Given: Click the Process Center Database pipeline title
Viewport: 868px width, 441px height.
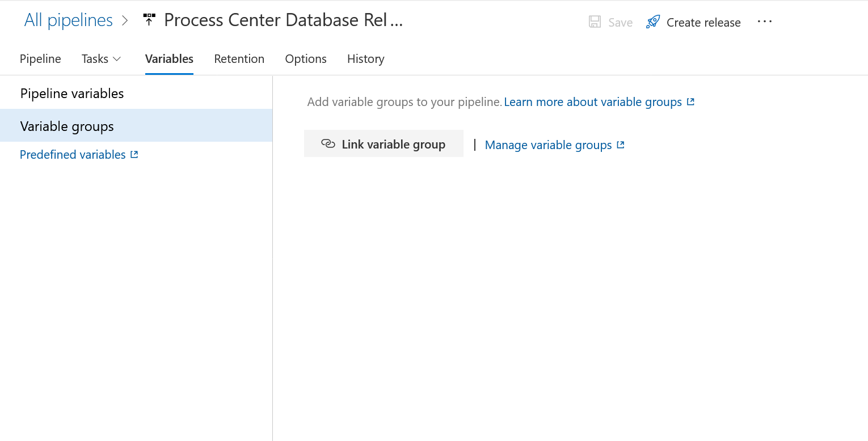Looking at the screenshot, I should coord(283,20).
